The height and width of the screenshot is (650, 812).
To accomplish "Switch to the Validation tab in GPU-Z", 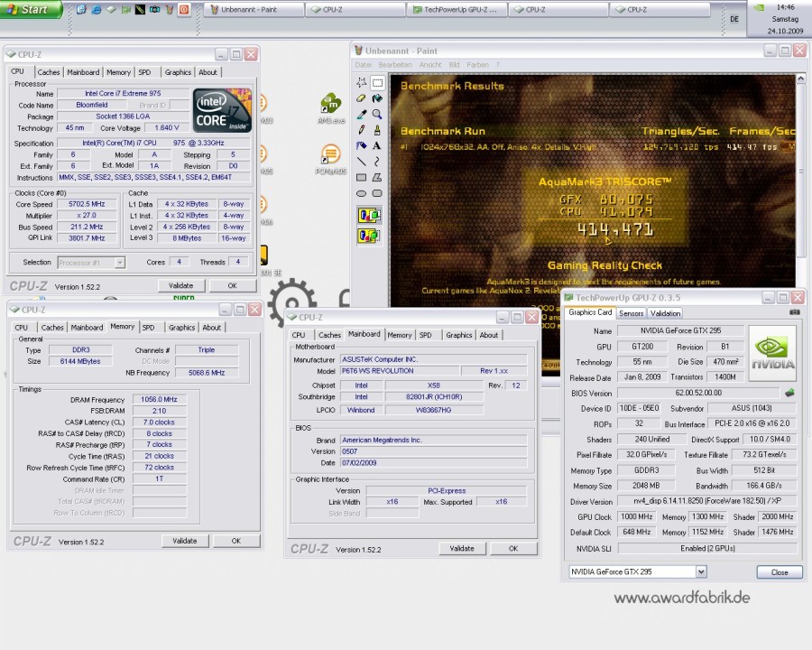I will click(x=665, y=313).
